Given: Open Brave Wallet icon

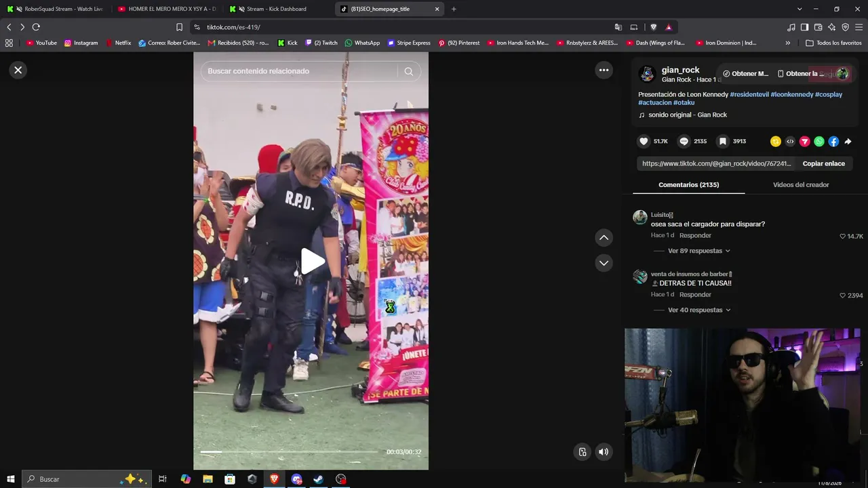Looking at the screenshot, I should coord(818,27).
